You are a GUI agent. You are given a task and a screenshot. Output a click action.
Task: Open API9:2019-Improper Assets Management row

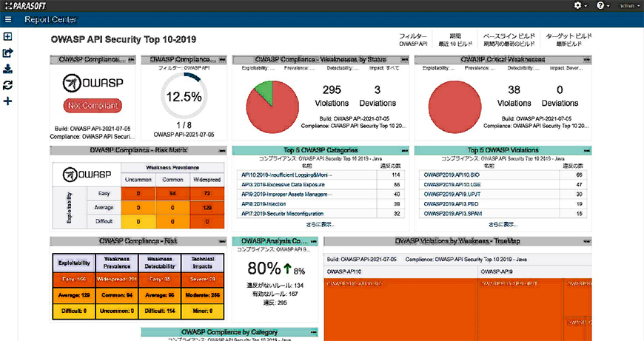321,194
